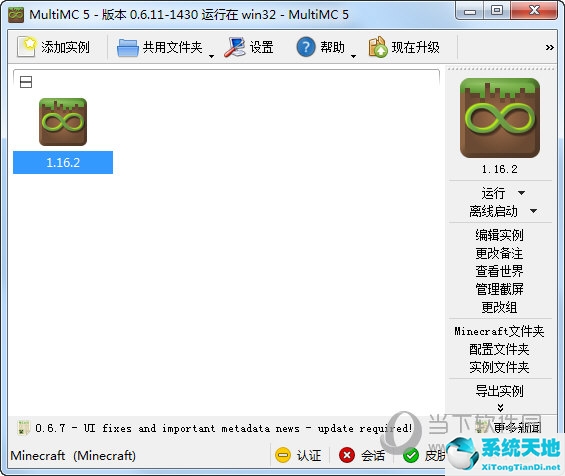
Task: Expand the Help dropdown arrow
Action: click(353, 56)
